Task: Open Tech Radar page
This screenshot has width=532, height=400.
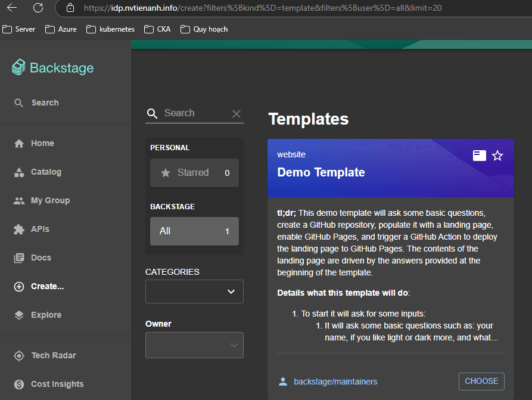Action: point(53,355)
